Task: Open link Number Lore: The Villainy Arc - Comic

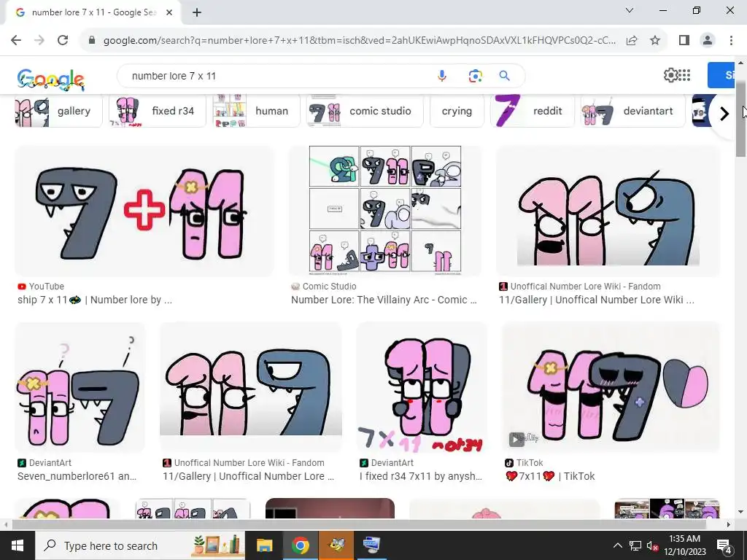Action: (x=384, y=300)
